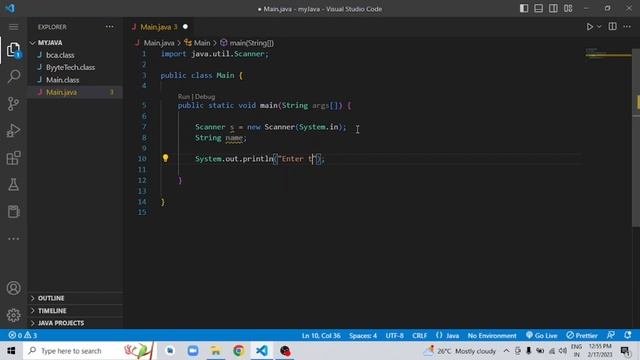This screenshot has width=640, height=360.
Task: Open the Explorer view in activity bar
Action: point(13,50)
